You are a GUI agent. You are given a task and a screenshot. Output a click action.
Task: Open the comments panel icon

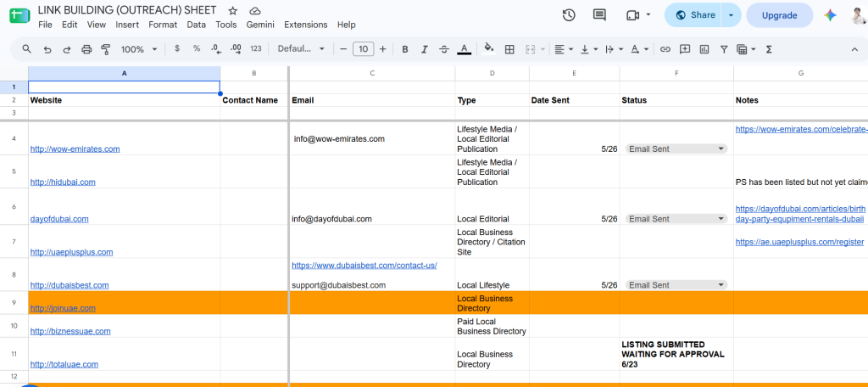[x=599, y=15]
